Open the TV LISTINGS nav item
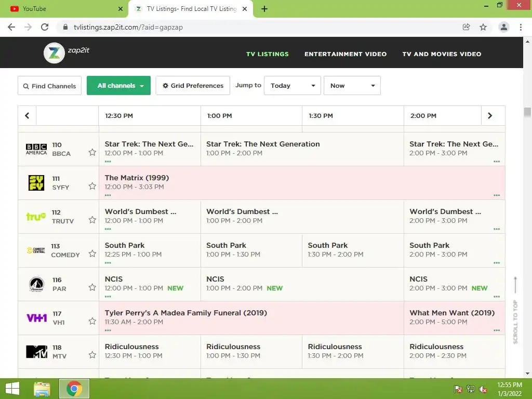532x399 pixels. click(268, 54)
